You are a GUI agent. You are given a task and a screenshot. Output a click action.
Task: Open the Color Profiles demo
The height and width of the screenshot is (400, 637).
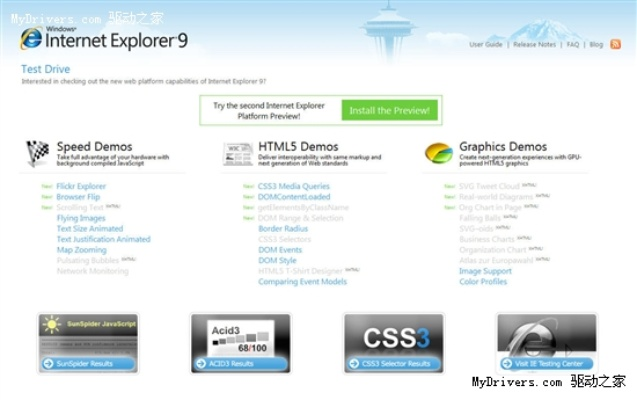point(483,282)
